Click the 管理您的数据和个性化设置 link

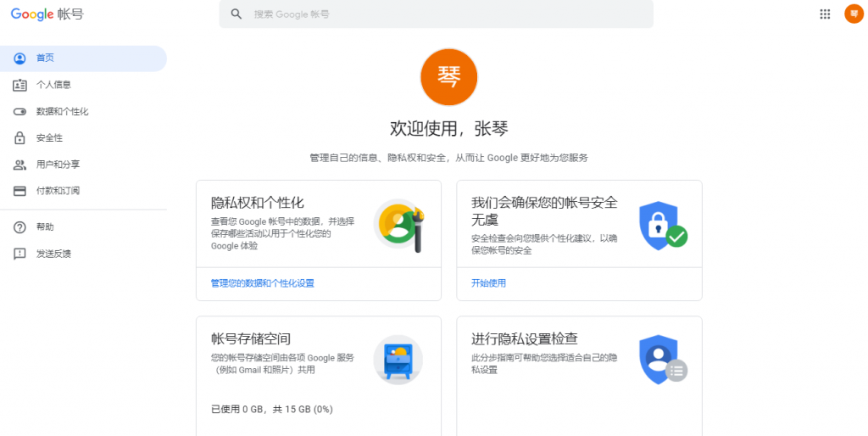pos(263,283)
